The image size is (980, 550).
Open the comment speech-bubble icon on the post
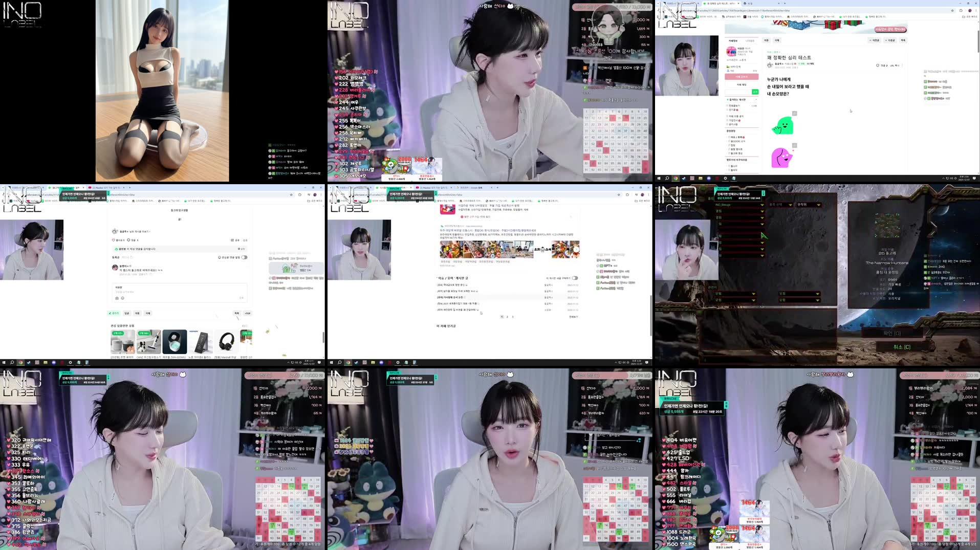(128, 240)
